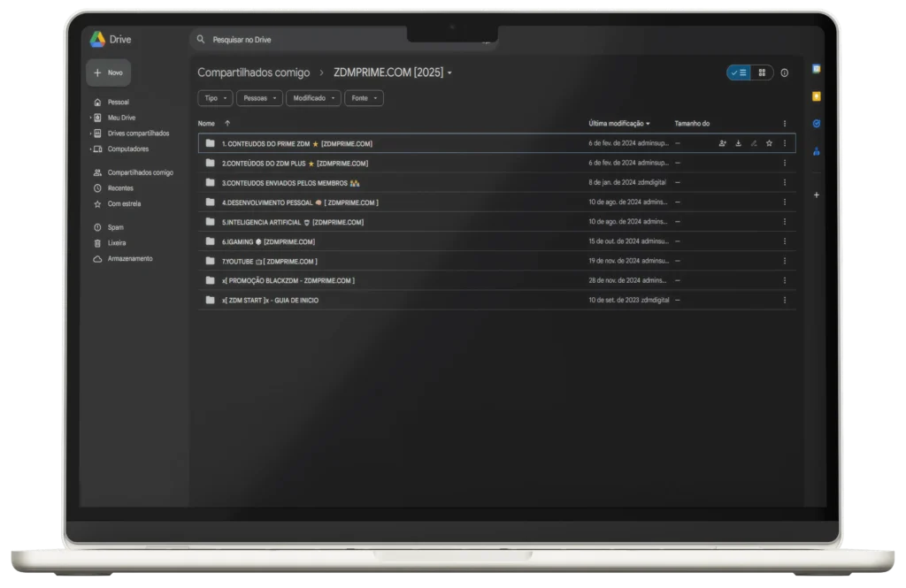The image size is (906, 588).
Task: Select the 3.CONTEUDOS ENVIADOS PELOS MEMBROS folder name
Action: click(290, 183)
